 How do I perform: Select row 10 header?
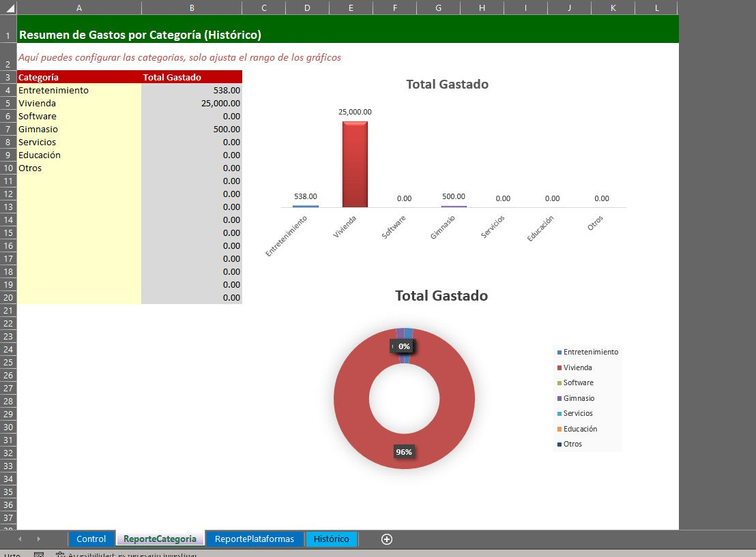click(8, 168)
